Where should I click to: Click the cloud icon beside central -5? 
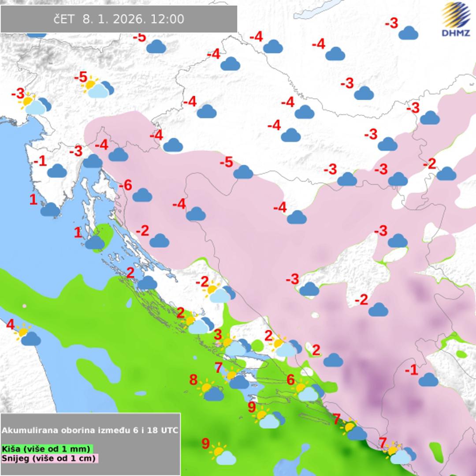point(243,172)
